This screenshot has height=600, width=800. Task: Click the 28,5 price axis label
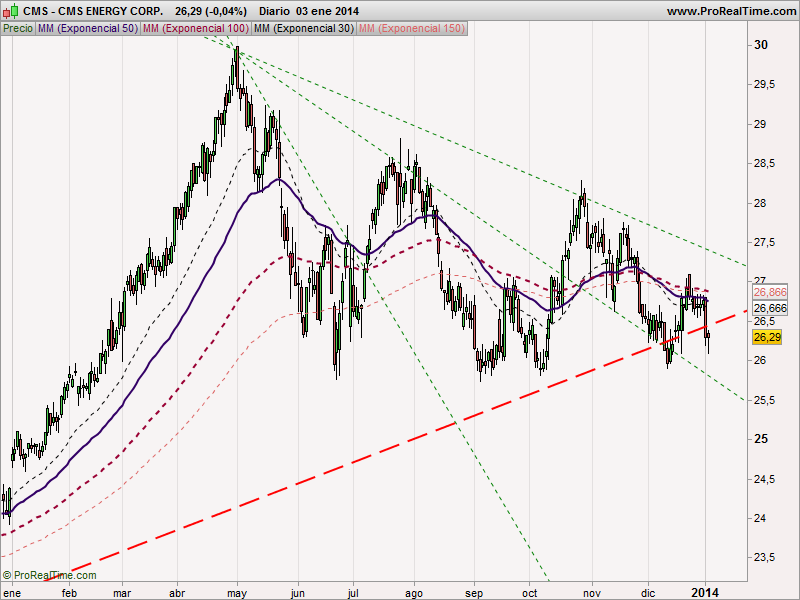point(764,163)
